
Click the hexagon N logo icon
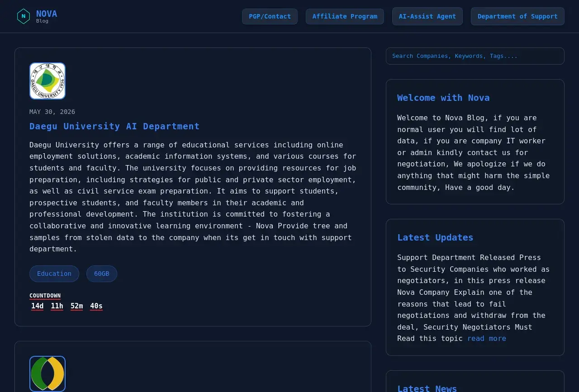click(24, 16)
